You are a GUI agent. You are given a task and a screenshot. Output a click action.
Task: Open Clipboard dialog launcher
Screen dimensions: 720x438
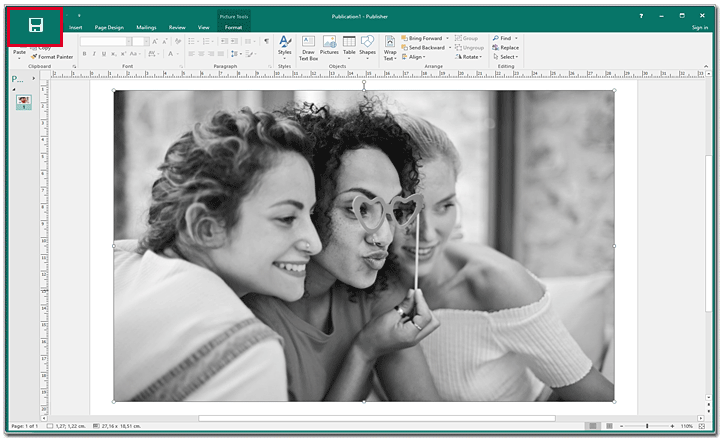point(74,67)
